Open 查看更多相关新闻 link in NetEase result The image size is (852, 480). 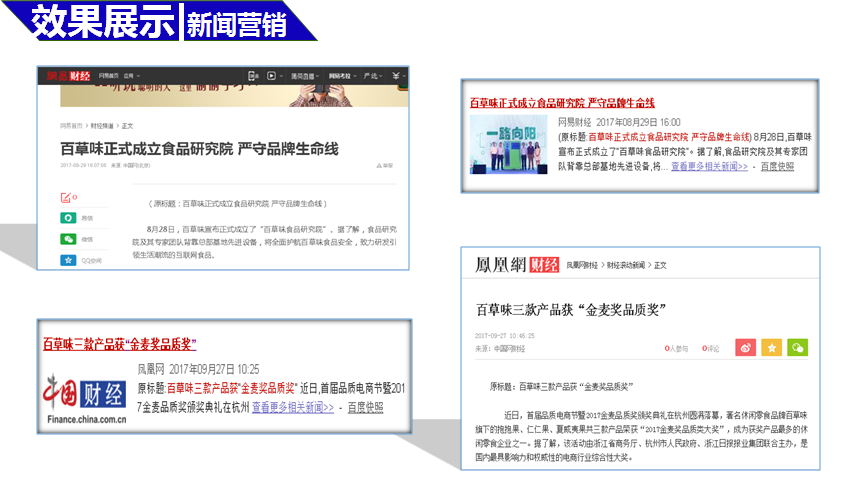709,166
